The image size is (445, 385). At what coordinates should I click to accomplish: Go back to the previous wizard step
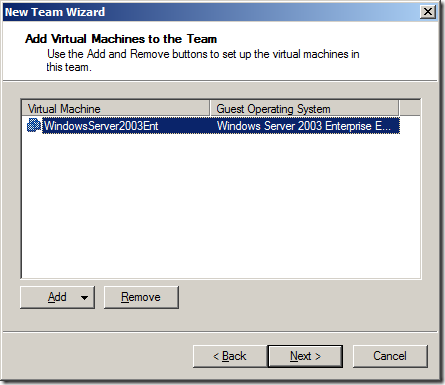(230, 356)
